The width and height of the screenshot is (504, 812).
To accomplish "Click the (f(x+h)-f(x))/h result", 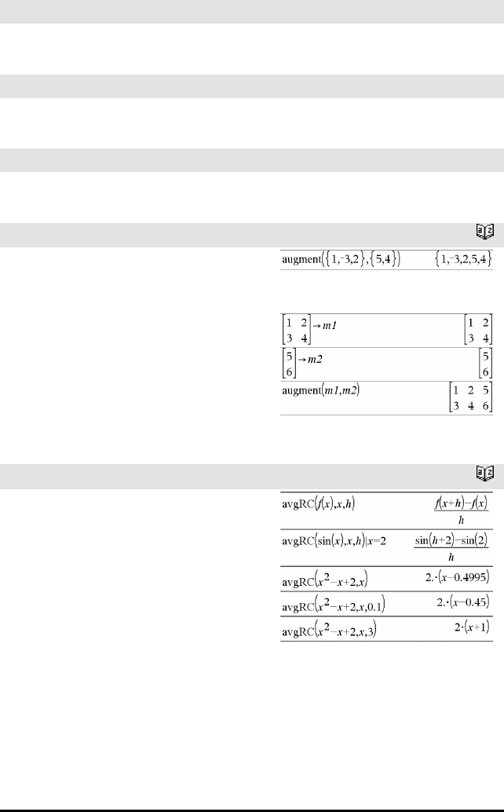I will click(461, 510).
